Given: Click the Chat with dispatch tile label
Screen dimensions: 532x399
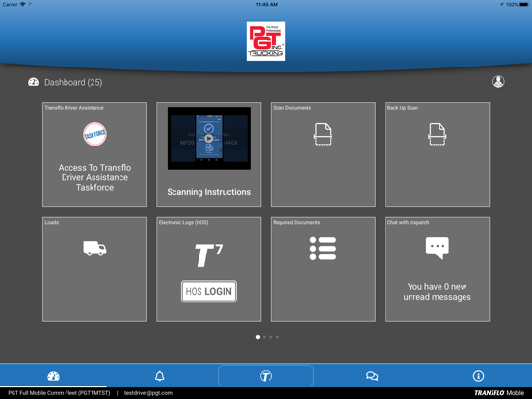Looking at the screenshot, I should [x=409, y=223].
